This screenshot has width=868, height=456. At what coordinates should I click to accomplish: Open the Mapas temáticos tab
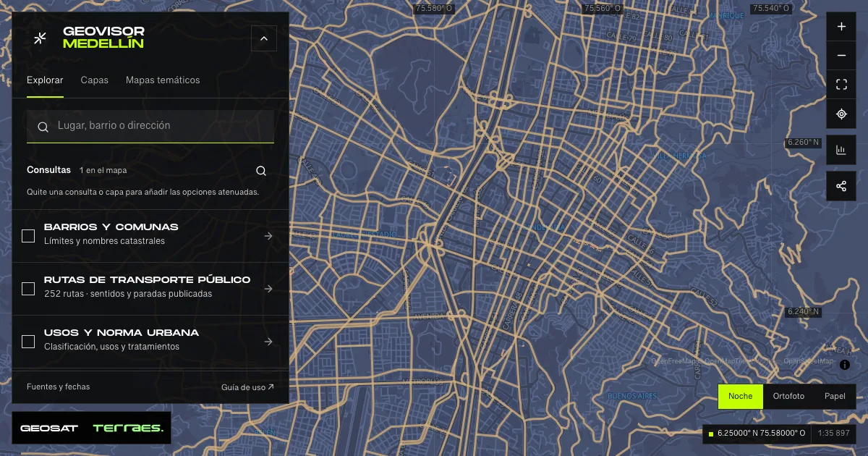163,80
